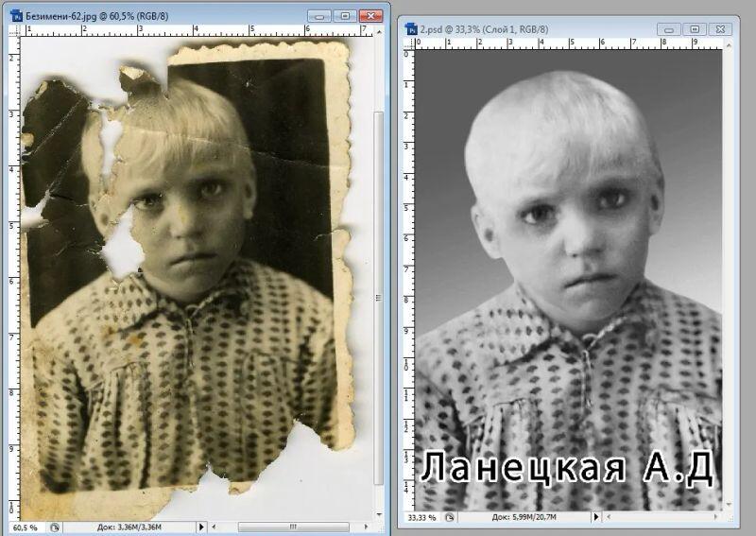Click ruler origin corner in 2.psd window

click(x=410, y=44)
